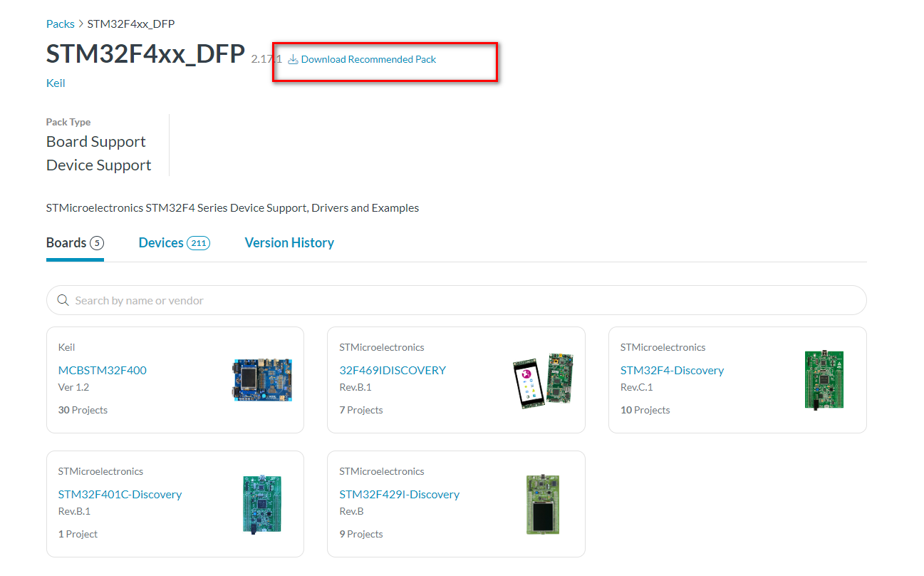Click the STM32F429I-Discovery board photo
This screenshot has height=576, width=924.
[543, 504]
